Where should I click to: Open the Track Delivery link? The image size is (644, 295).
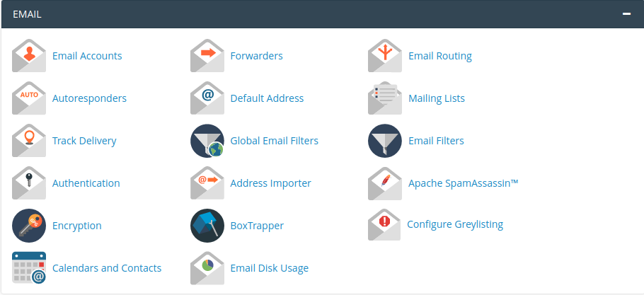[x=84, y=141]
